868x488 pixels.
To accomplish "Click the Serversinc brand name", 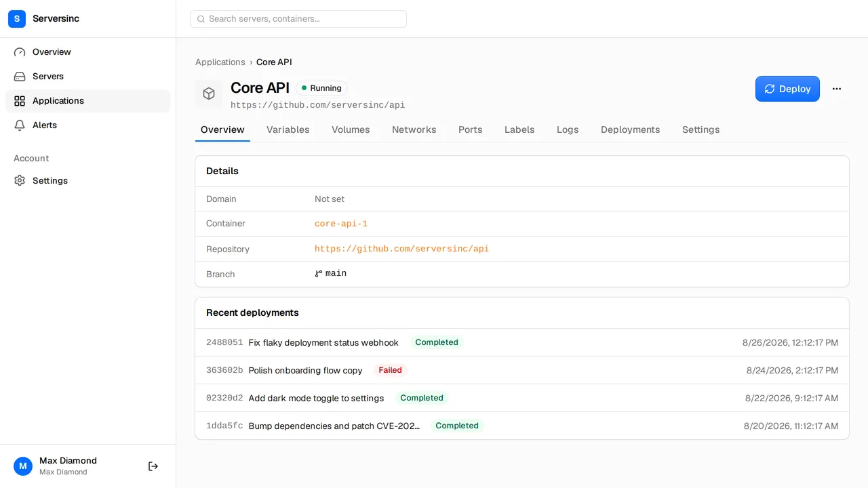I will point(56,19).
